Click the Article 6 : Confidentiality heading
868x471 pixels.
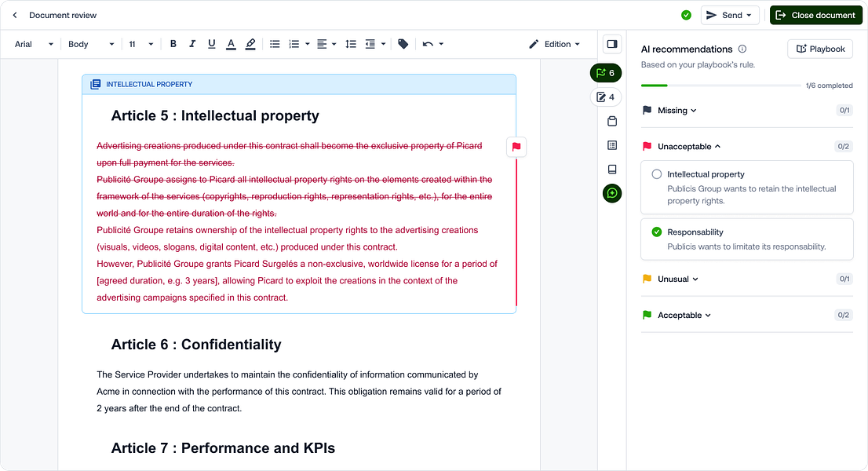pyautogui.click(x=196, y=345)
